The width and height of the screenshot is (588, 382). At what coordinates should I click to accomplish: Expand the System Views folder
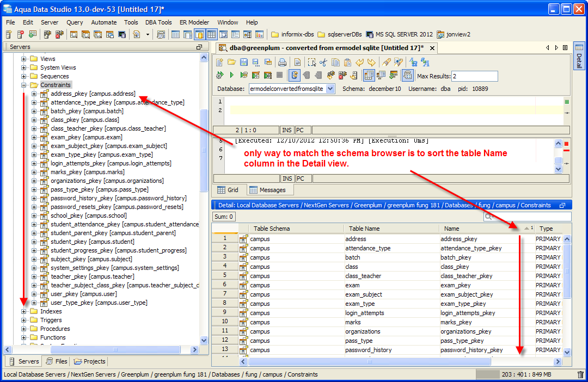(23, 67)
